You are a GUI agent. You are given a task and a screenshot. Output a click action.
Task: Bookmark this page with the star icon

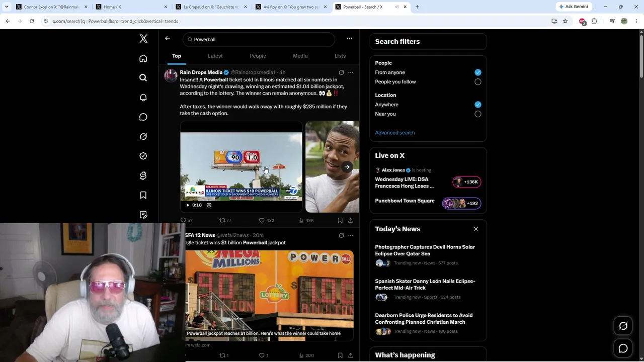[565, 21]
